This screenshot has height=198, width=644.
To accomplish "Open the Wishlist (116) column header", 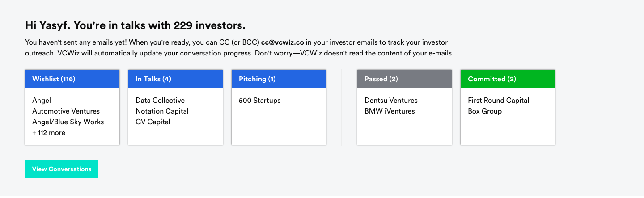I will (x=72, y=79).
